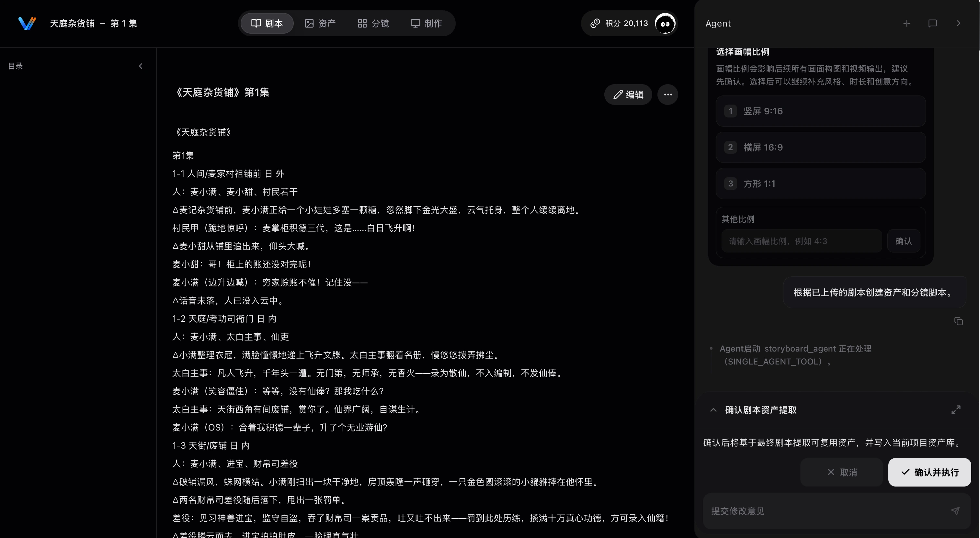Click the project title 天庭杂货铺 – 第 1 集
Image resolution: width=980 pixels, height=538 pixels.
click(x=93, y=23)
